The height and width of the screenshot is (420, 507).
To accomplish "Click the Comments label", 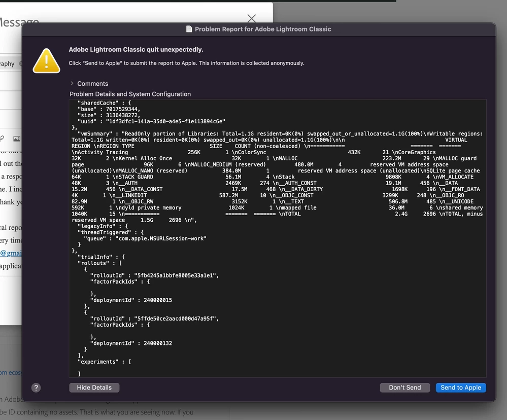I will (x=93, y=84).
